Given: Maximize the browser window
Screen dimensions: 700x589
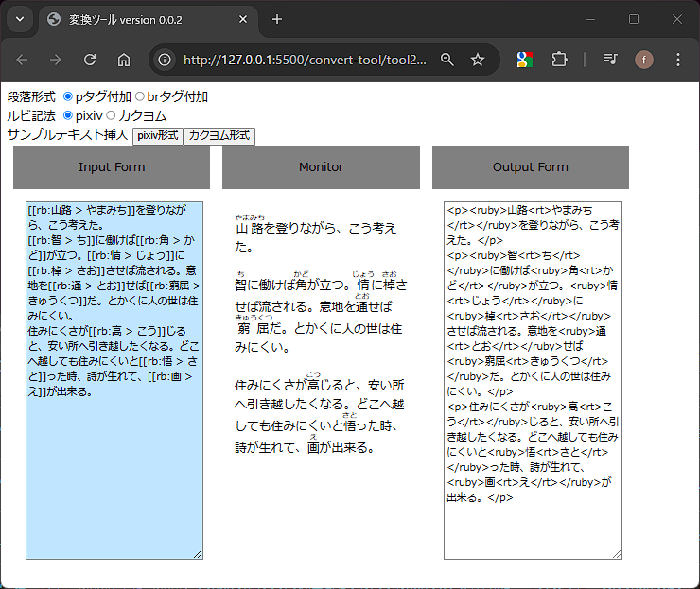Looking at the screenshot, I should pyautogui.click(x=634, y=19).
